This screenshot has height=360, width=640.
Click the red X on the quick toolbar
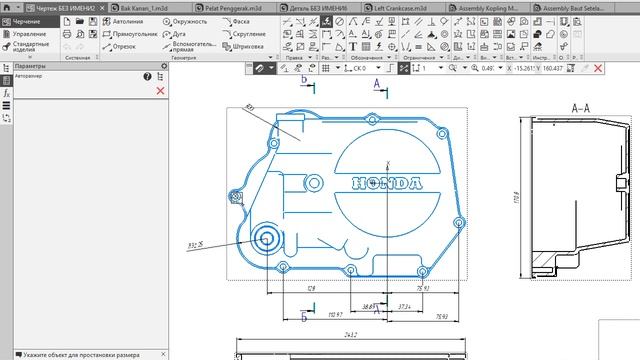pos(598,69)
